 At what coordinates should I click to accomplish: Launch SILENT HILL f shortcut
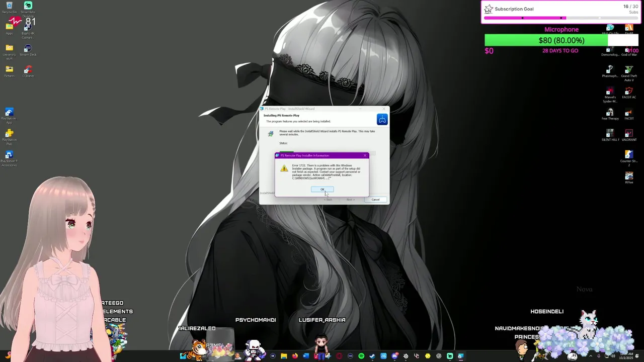click(610, 135)
